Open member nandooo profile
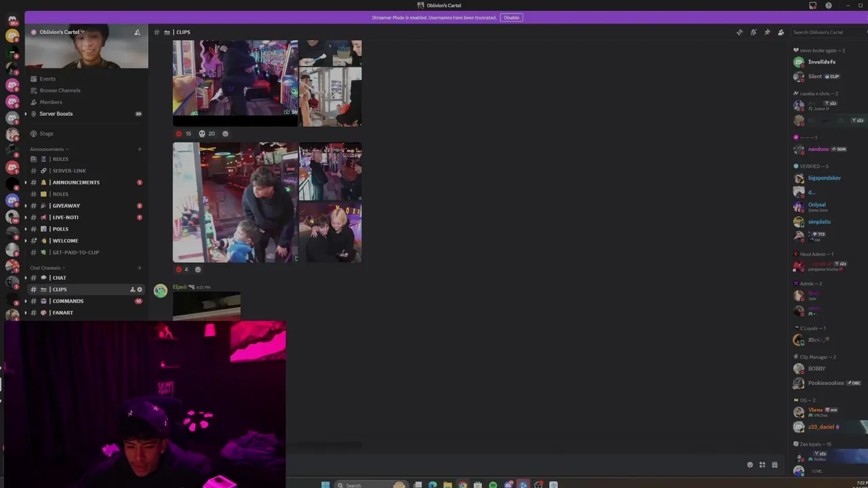 818,149
